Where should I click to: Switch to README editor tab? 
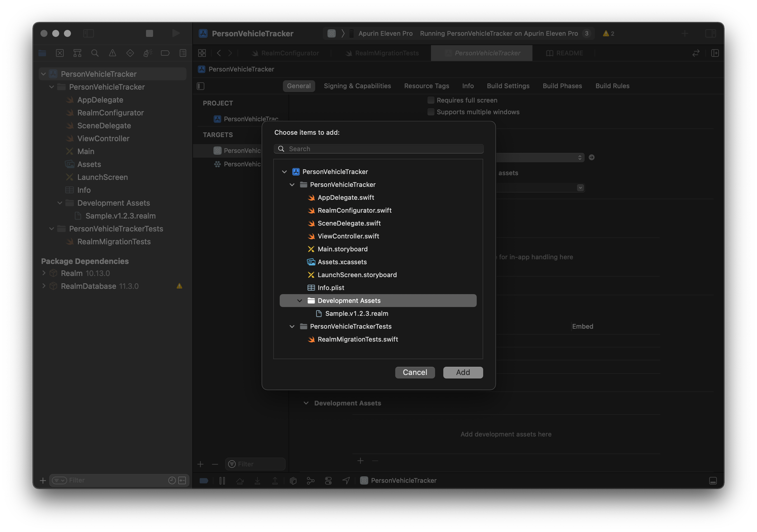click(564, 53)
